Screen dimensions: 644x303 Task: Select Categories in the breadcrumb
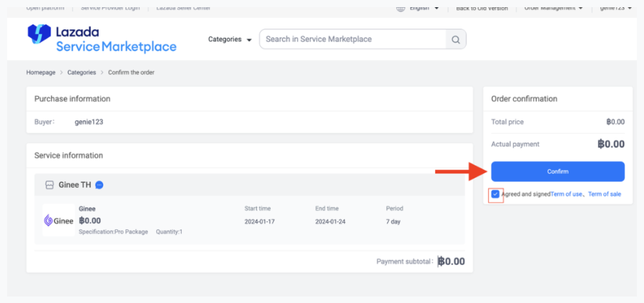[x=82, y=72]
